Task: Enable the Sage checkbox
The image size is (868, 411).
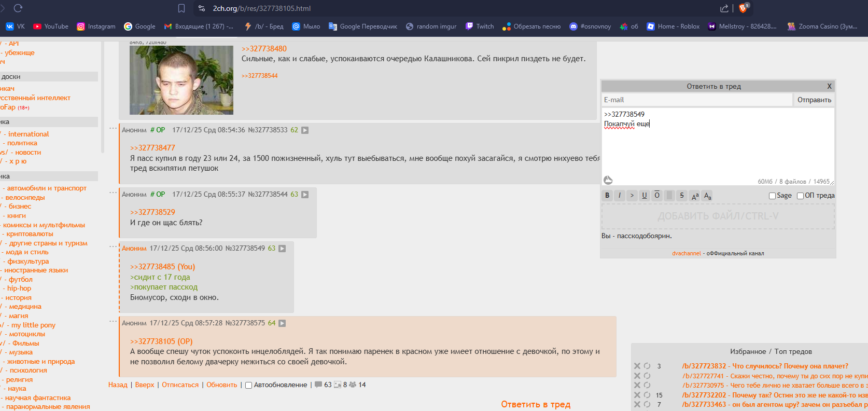Action: pos(772,196)
